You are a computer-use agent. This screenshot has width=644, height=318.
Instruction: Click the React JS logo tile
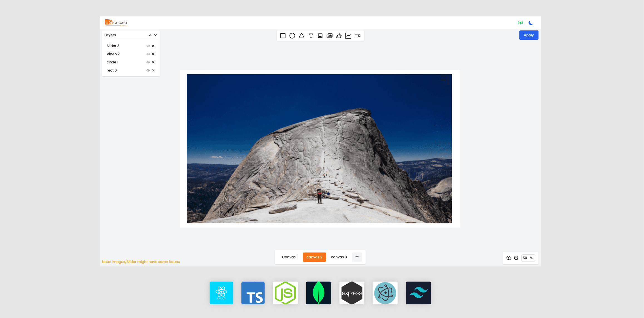coord(221,293)
